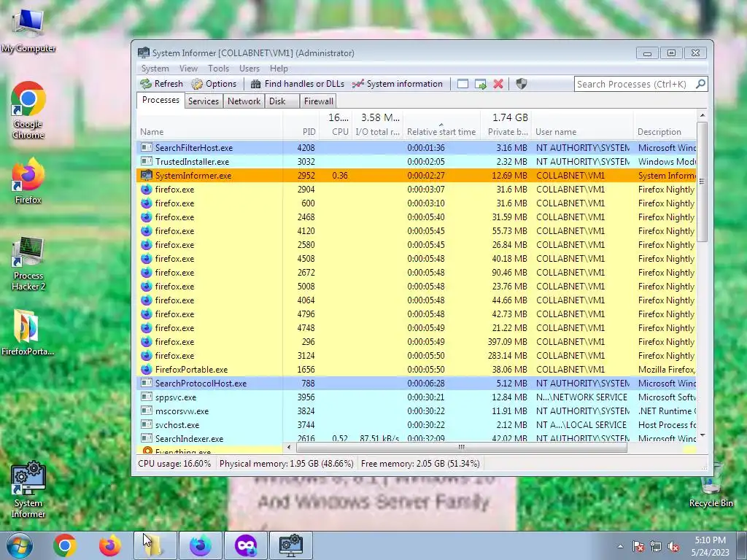The image size is (747, 560).
Task: Select the sppsvc.exe process
Action: pyautogui.click(x=417, y=397)
